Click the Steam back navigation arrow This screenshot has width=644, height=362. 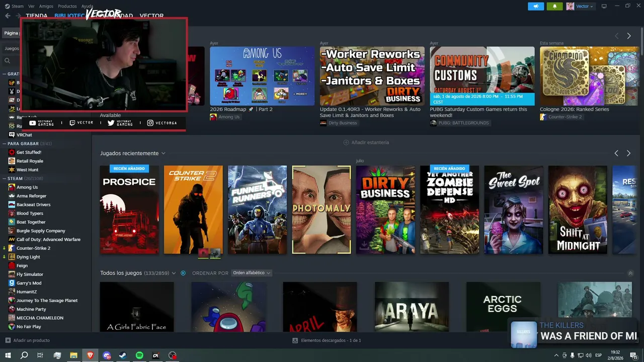(x=8, y=16)
